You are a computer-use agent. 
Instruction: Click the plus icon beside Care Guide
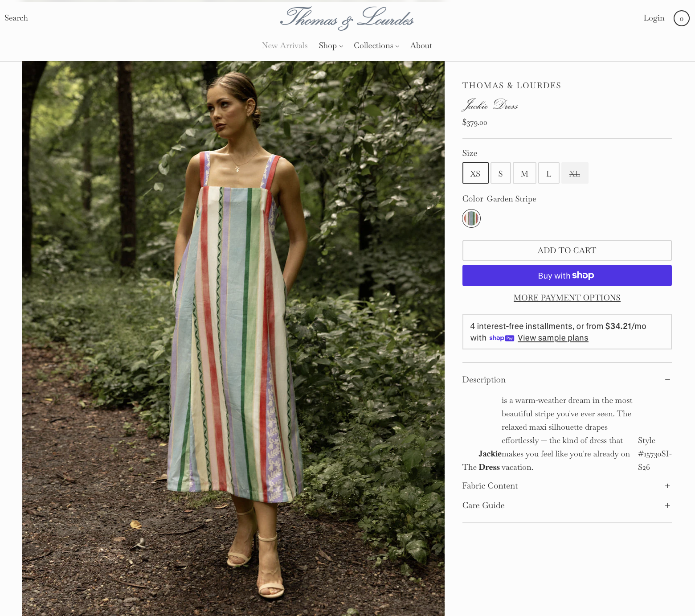667,505
